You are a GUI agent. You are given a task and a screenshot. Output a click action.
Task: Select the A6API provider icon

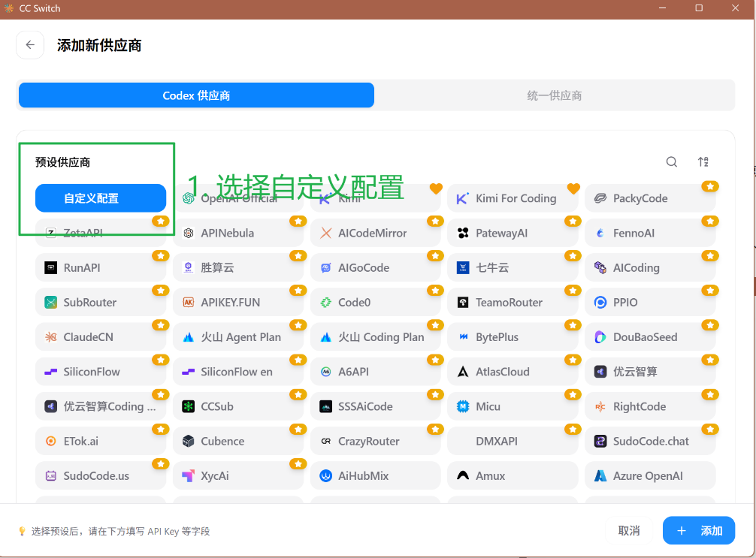(x=326, y=372)
